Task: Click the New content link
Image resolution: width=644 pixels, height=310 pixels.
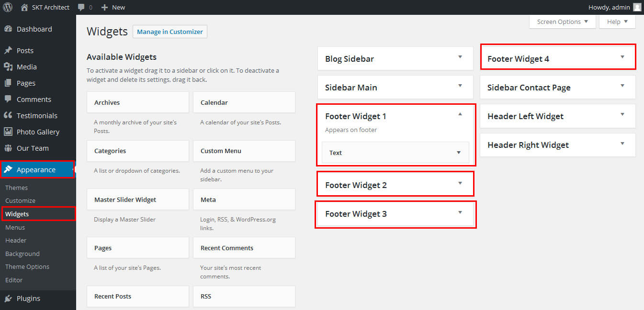Action: point(118,7)
